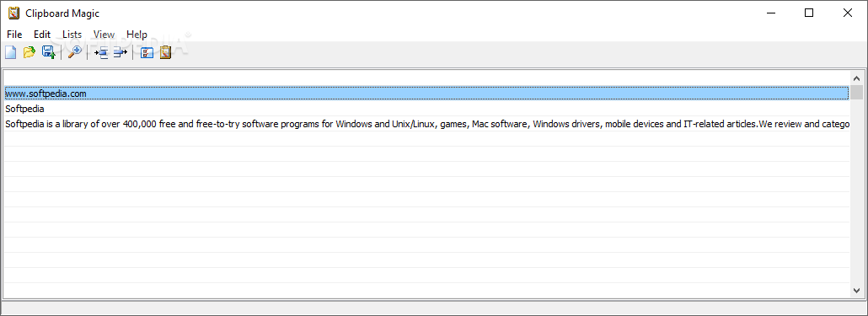The width and height of the screenshot is (868, 316).
Task: Open the View menu
Action: pyautogui.click(x=104, y=35)
